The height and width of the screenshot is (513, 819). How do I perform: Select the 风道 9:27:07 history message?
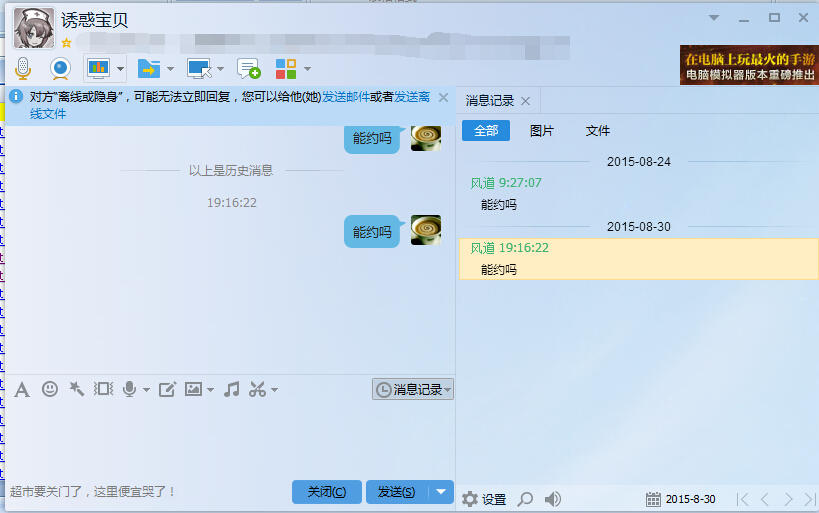coord(639,194)
